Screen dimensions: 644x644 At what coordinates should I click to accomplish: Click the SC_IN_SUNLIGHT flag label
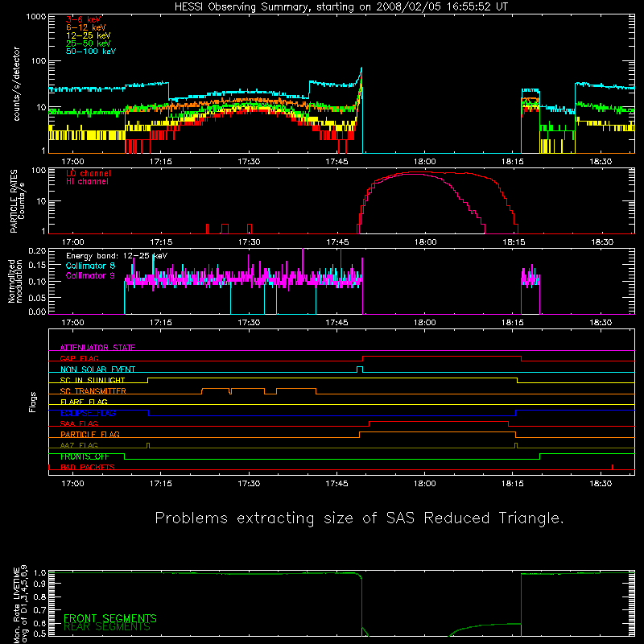[x=93, y=380]
